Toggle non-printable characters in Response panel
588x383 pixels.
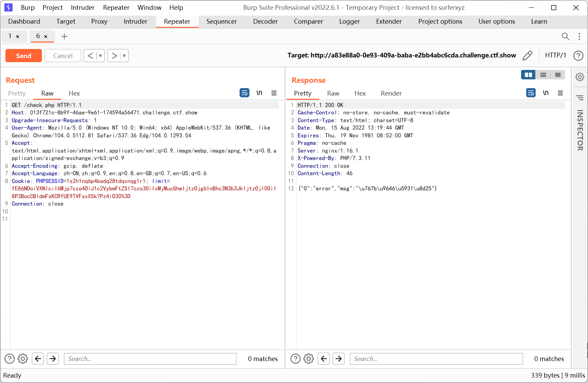point(545,93)
